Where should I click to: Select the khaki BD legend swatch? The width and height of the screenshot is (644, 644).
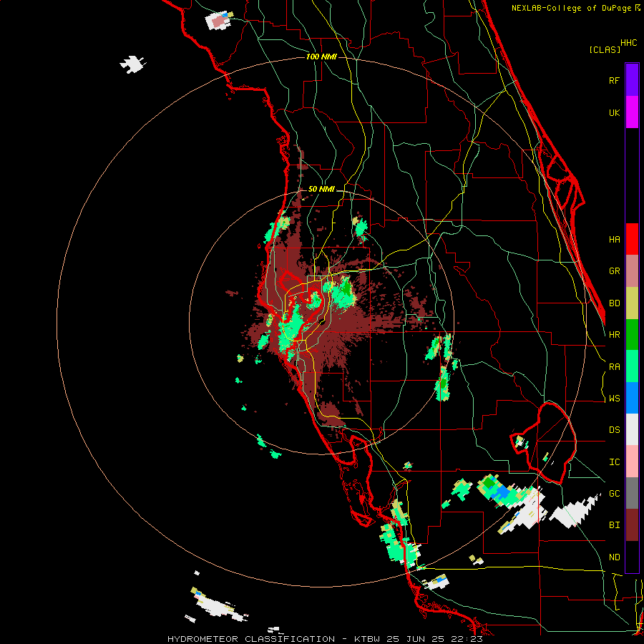pyautogui.click(x=632, y=303)
